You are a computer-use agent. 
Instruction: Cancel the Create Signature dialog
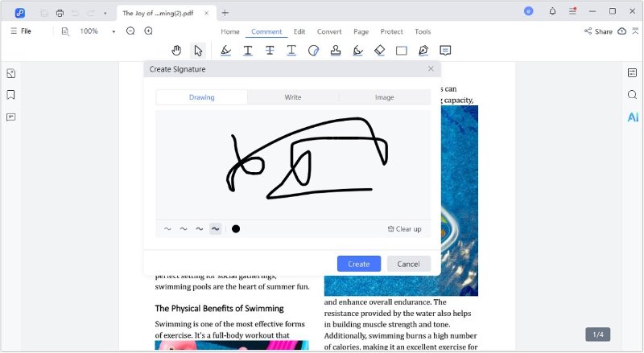[x=409, y=264]
